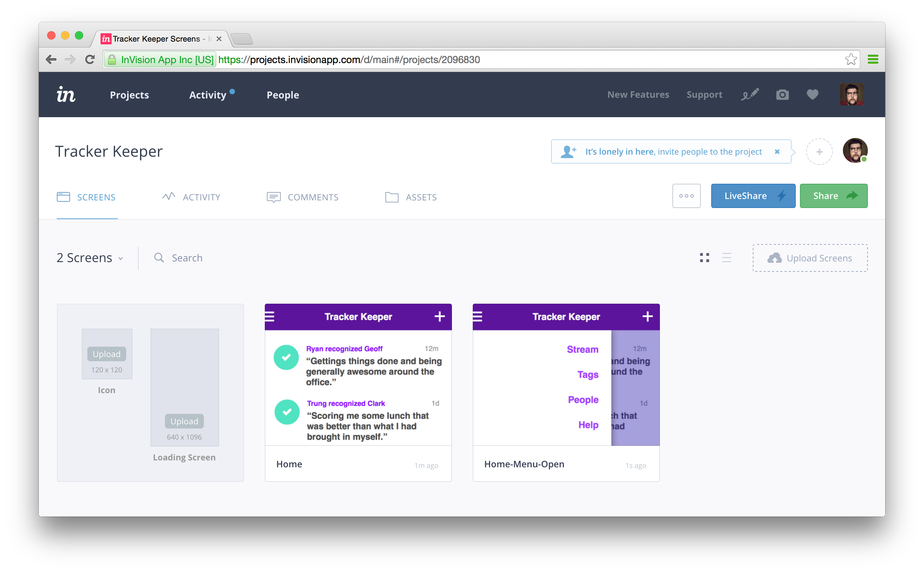
Task: Click the green Share button
Action: (x=833, y=196)
